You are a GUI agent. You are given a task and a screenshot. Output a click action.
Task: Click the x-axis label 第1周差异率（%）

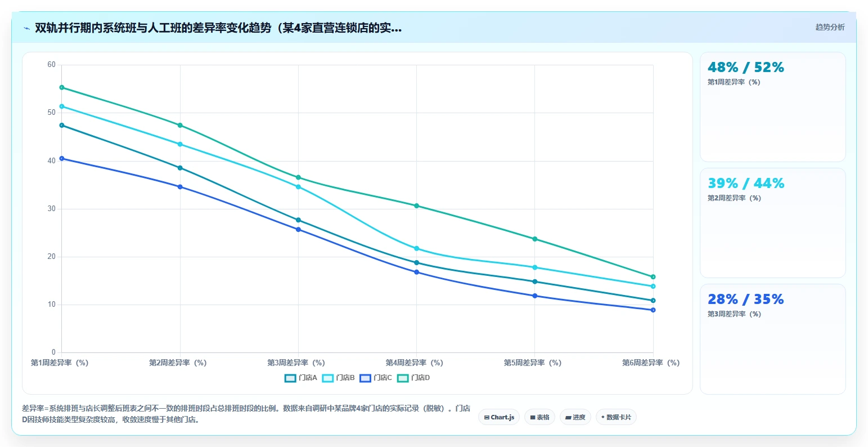(x=60, y=363)
